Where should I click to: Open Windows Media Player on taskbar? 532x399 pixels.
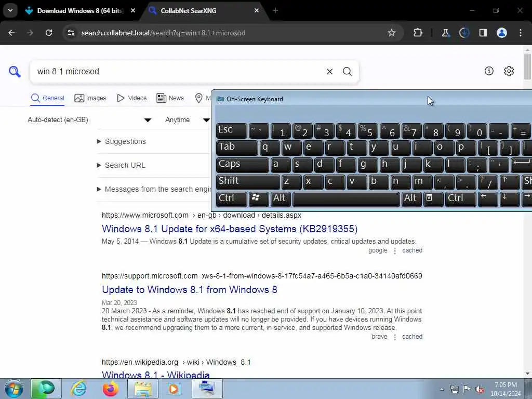point(174,389)
